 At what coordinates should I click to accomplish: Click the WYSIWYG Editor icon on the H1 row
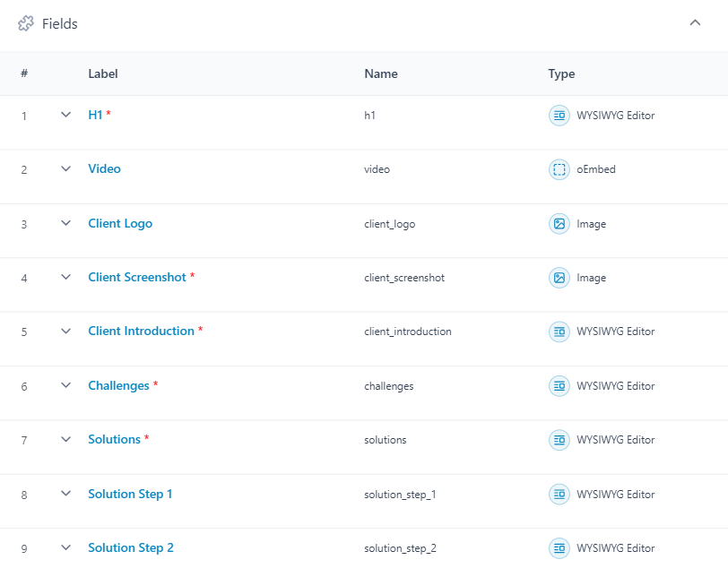pyautogui.click(x=559, y=115)
